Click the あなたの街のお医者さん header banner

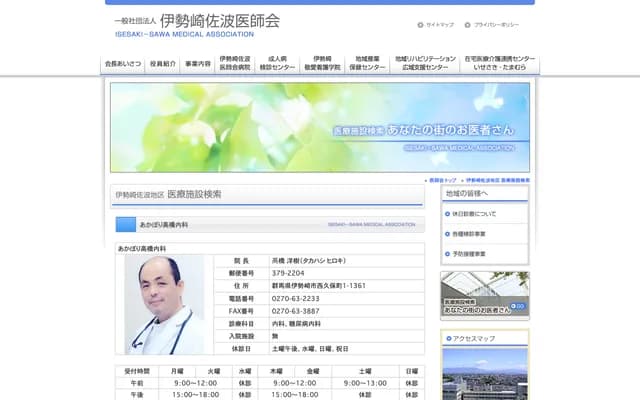click(x=320, y=127)
